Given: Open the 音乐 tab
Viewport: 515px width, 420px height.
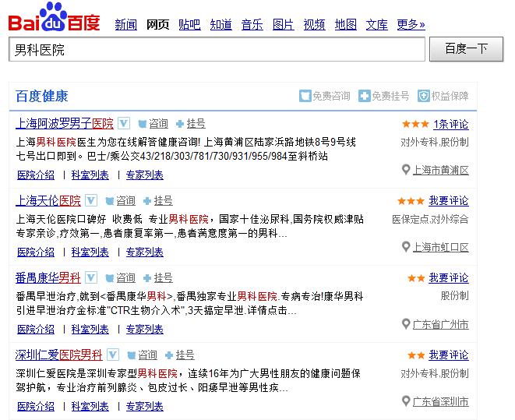Looking at the screenshot, I should pos(252,25).
